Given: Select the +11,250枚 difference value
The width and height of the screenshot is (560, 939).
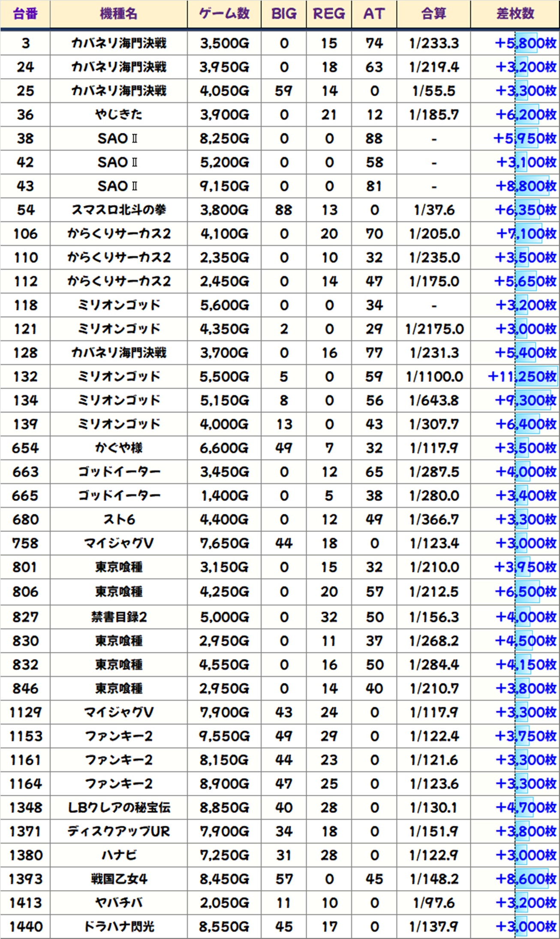Looking at the screenshot, I should (522, 377).
